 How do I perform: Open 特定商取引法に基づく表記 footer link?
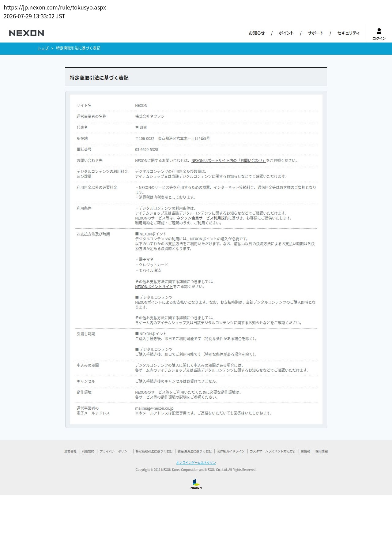click(154, 452)
